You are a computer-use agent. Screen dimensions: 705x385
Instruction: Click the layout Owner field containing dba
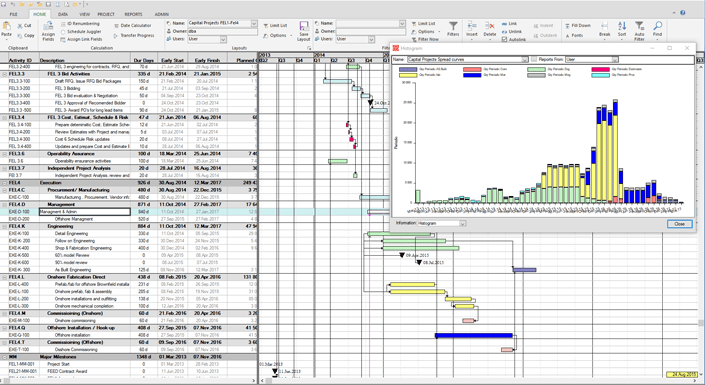(x=222, y=31)
